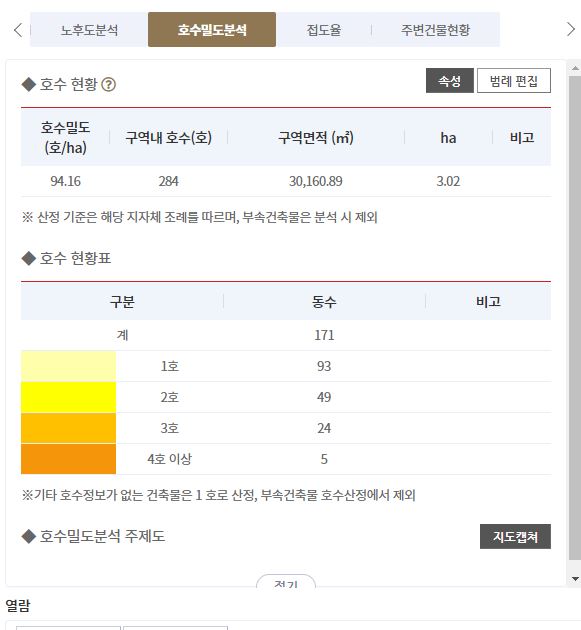Click the ha column header
This screenshot has width=581, height=630.
pos(448,138)
